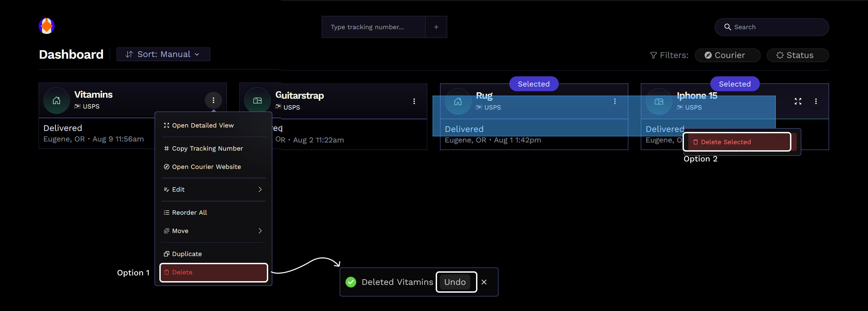Open the Status filter dropdown
The height and width of the screenshot is (311, 868).
tap(797, 55)
